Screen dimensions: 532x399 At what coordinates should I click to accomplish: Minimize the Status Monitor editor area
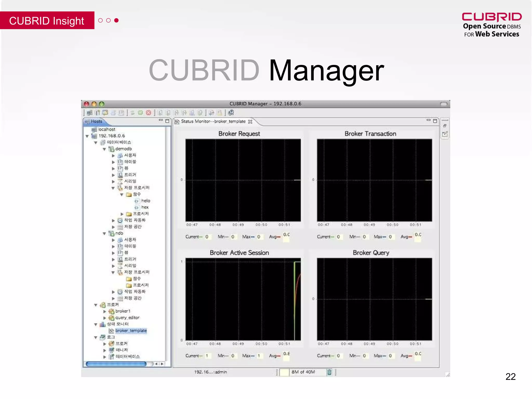coord(428,120)
